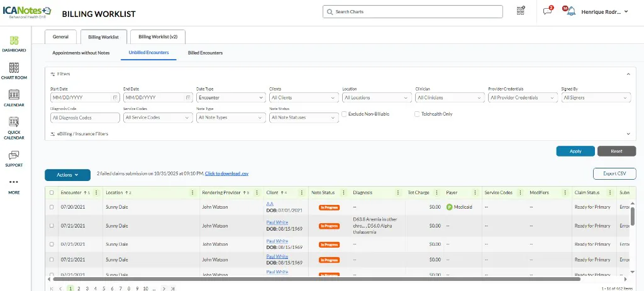The image size is (644, 291).
Task: Switch to the General tab
Action: click(60, 36)
